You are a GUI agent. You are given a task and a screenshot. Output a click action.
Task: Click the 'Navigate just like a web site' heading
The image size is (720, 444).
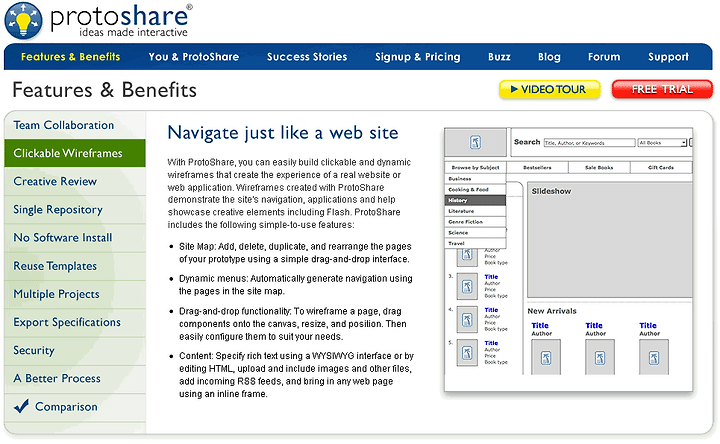(x=283, y=133)
